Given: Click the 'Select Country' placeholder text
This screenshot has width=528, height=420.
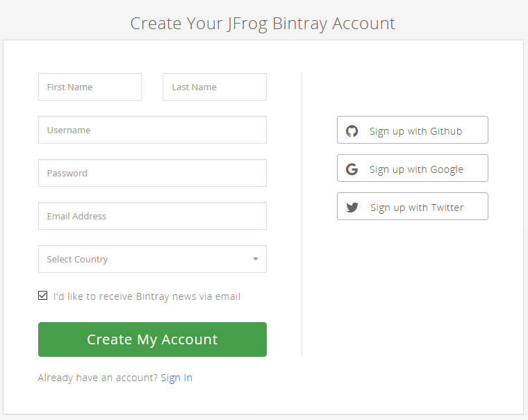Looking at the screenshot, I should [77, 259].
